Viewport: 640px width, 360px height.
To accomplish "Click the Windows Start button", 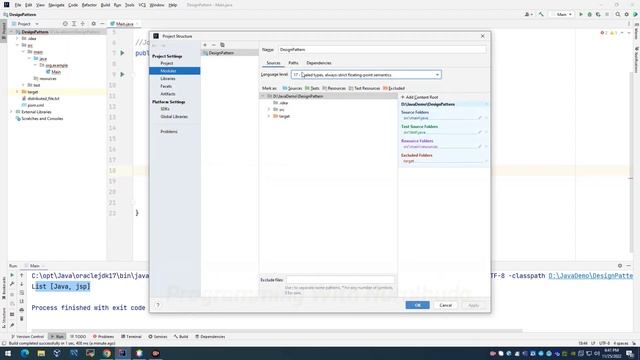I will point(8,353).
